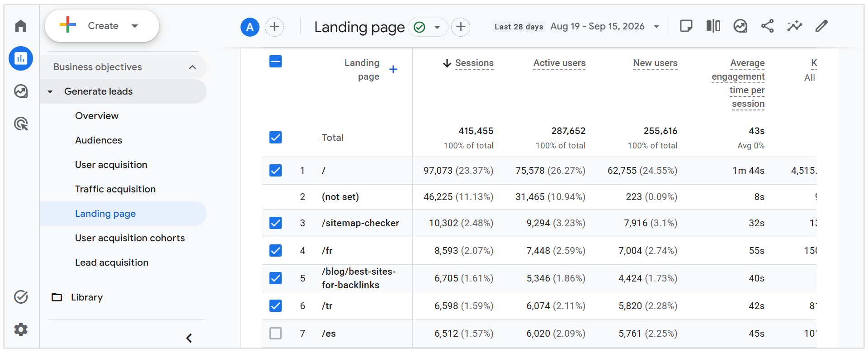The width and height of the screenshot is (868, 353).
Task: Uncheck the /fr row checkbox
Action: point(275,251)
